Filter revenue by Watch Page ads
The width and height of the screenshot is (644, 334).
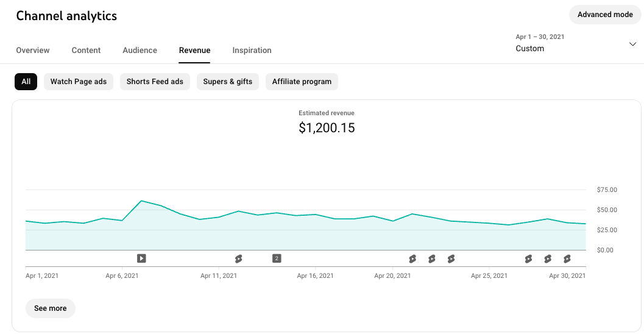tap(79, 82)
